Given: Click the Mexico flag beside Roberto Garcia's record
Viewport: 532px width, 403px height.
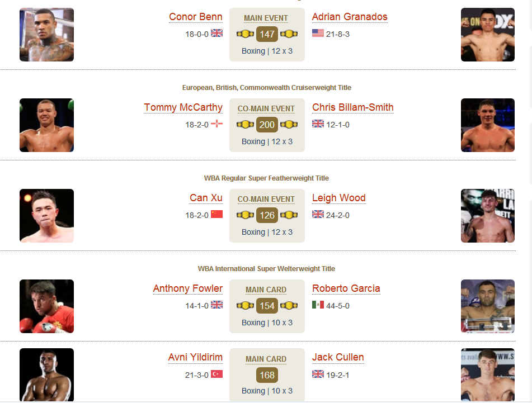Looking at the screenshot, I should 318,305.
